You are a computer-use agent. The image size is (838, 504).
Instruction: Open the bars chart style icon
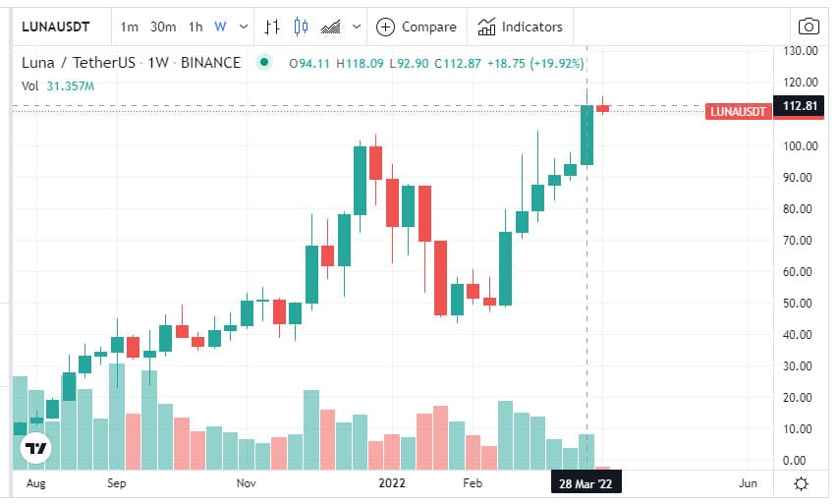coord(272,27)
